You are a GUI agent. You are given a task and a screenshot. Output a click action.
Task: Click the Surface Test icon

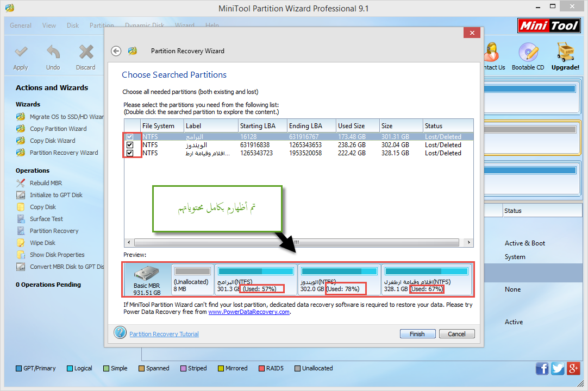21,219
